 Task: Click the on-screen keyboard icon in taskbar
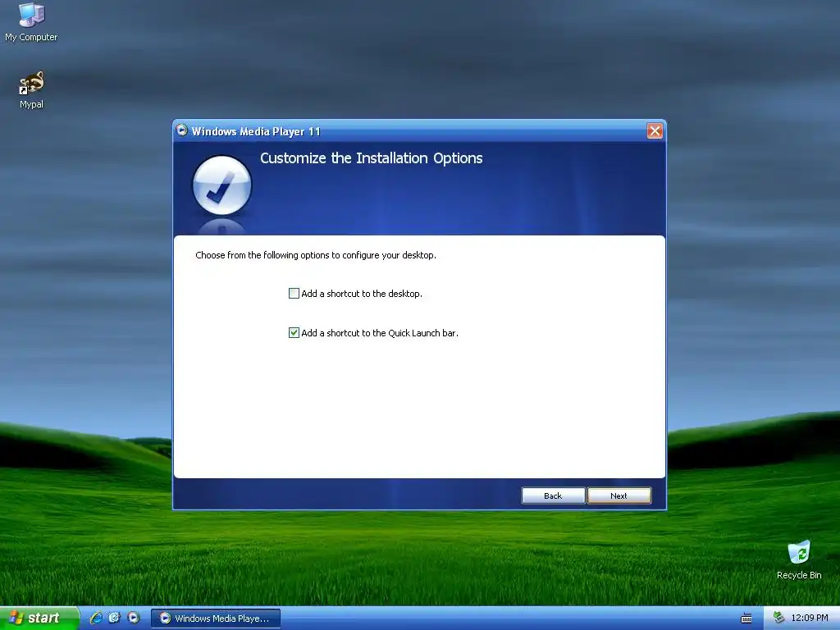pyautogui.click(x=746, y=619)
